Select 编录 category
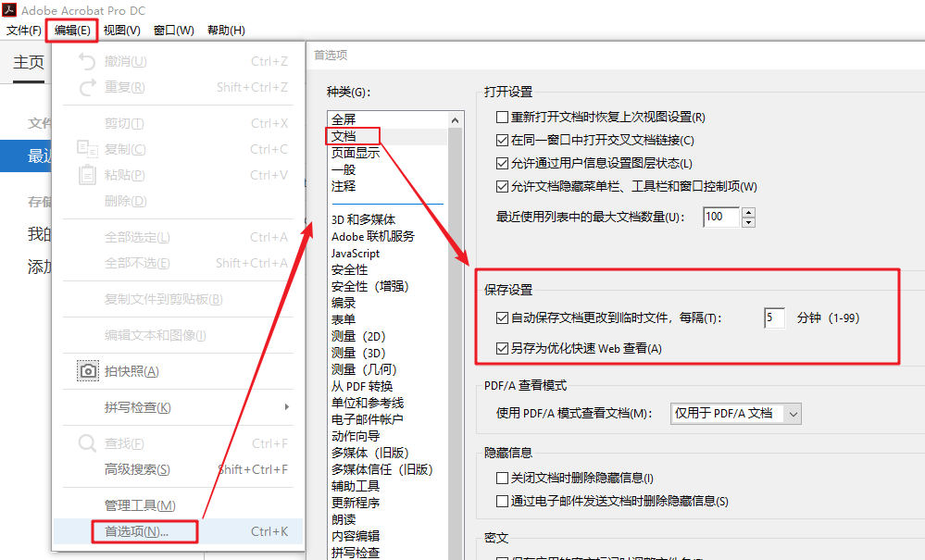 pos(344,303)
